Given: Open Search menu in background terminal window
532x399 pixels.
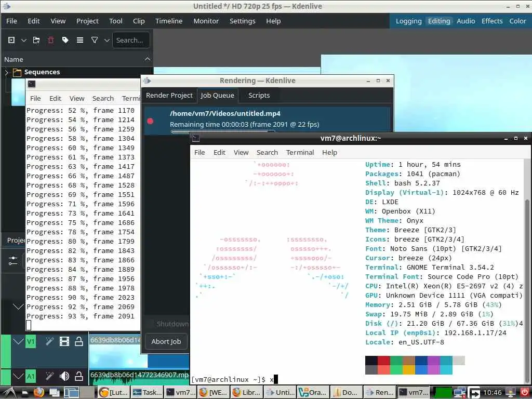Looking at the screenshot, I should (x=103, y=98).
